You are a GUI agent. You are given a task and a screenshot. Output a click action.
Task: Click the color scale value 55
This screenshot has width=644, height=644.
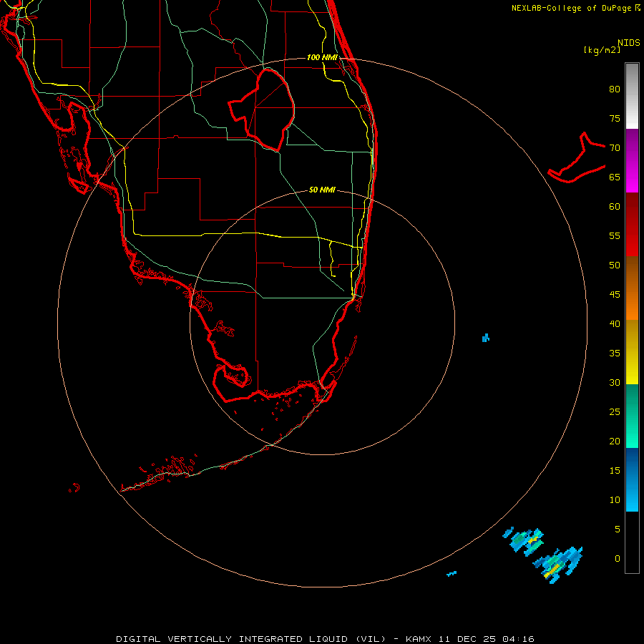pyautogui.click(x=615, y=235)
